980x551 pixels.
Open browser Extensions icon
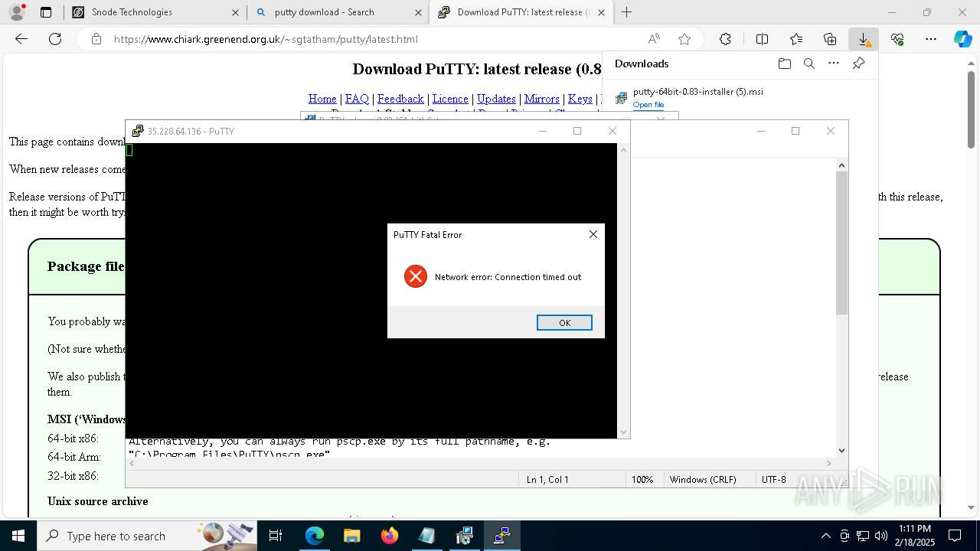725,39
